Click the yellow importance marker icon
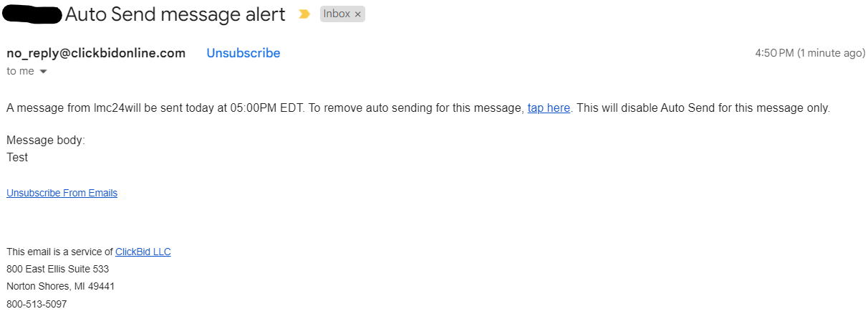The width and height of the screenshot is (868, 319). click(304, 14)
